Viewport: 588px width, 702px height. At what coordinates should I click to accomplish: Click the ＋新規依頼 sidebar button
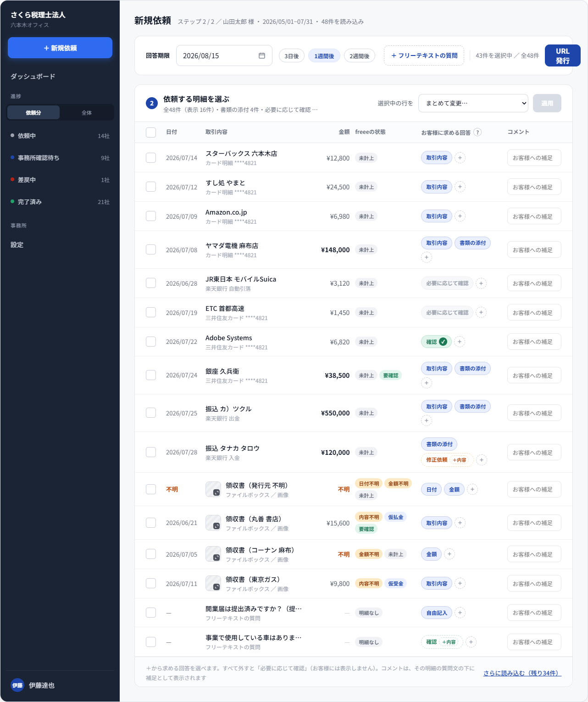tap(60, 48)
